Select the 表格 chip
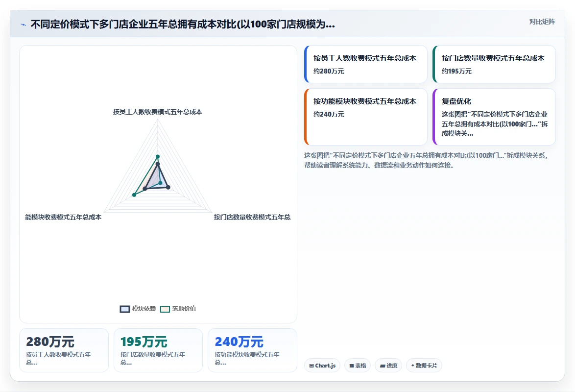Screen dimensions: 575x392 pos(358,366)
